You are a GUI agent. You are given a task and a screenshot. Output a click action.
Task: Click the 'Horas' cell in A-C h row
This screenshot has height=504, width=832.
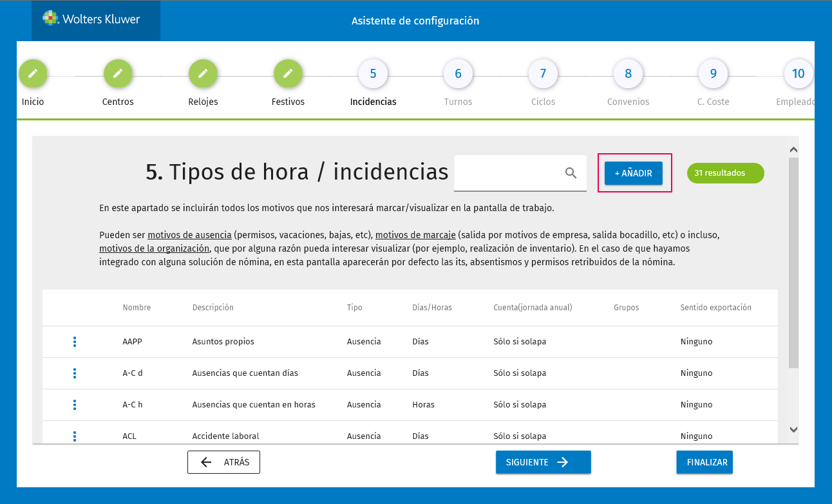tap(423, 405)
